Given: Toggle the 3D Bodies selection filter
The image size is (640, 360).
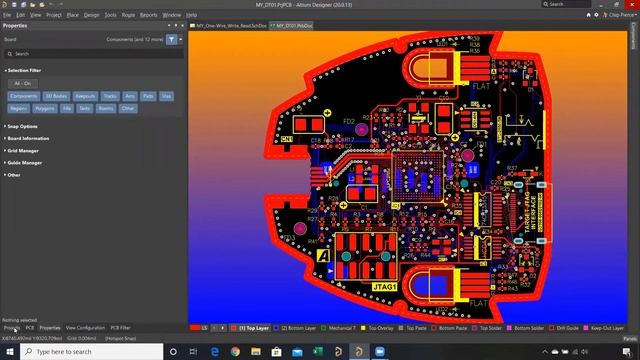Looking at the screenshot, I should click(56, 96).
